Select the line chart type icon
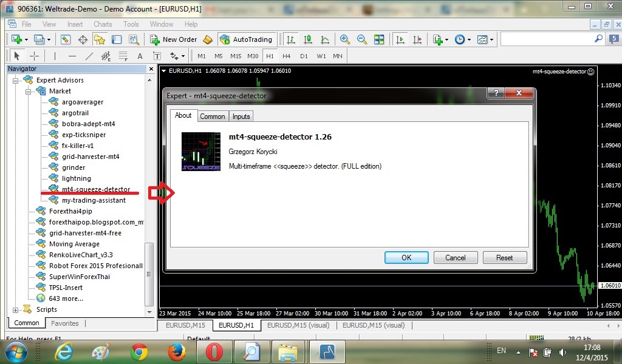The height and width of the screenshot is (364, 622). pos(325,39)
